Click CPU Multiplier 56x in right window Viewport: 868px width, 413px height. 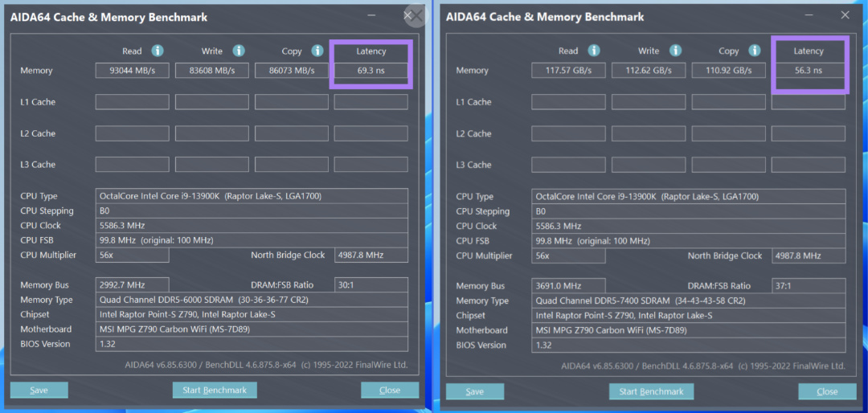pos(568,256)
